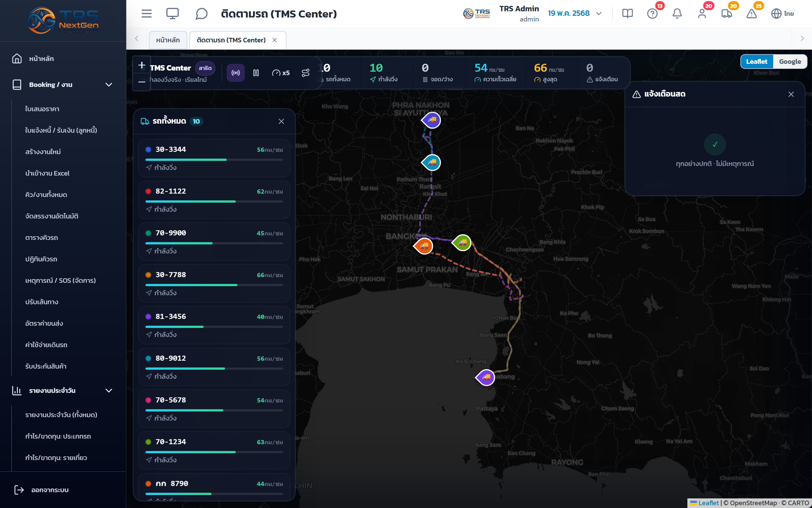The width and height of the screenshot is (812, 508).
Task: Select vehicle 30-3344 card
Action: [x=214, y=158]
